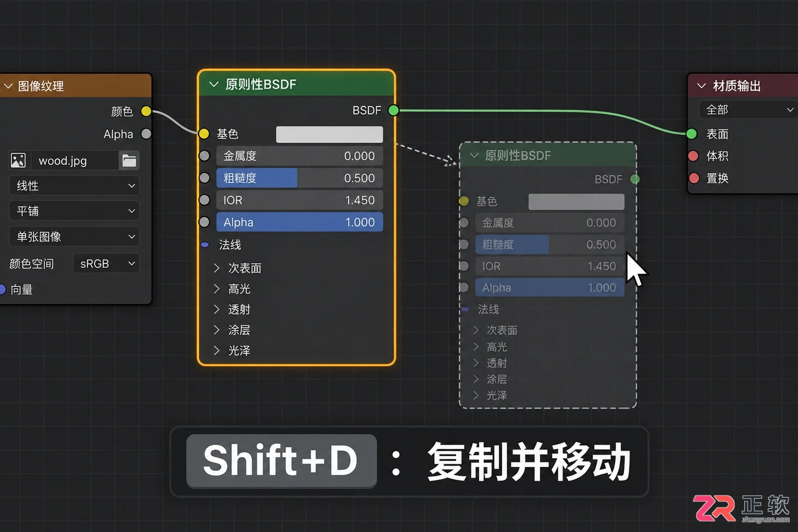This screenshot has width=798, height=532.
Task: Click the image browse icon beside wood.jpg
Action: tap(18, 161)
